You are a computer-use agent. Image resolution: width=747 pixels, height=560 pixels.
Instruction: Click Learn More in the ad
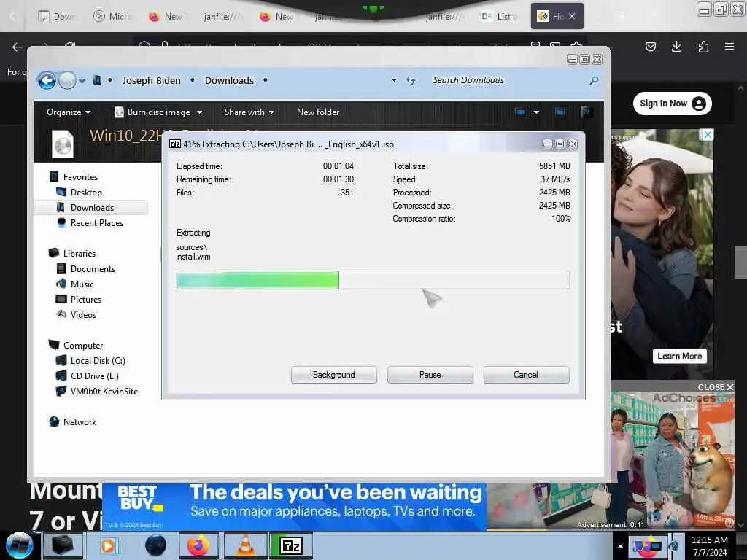(x=679, y=356)
